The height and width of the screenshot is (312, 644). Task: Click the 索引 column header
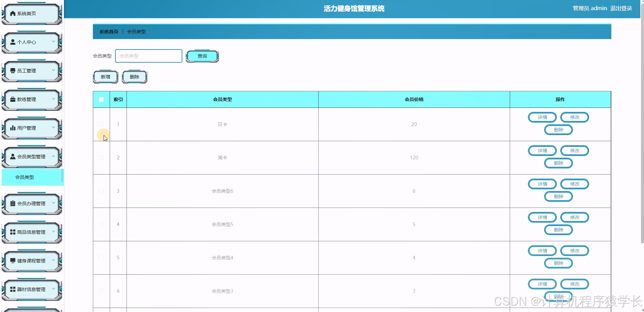[x=118, y=99]
